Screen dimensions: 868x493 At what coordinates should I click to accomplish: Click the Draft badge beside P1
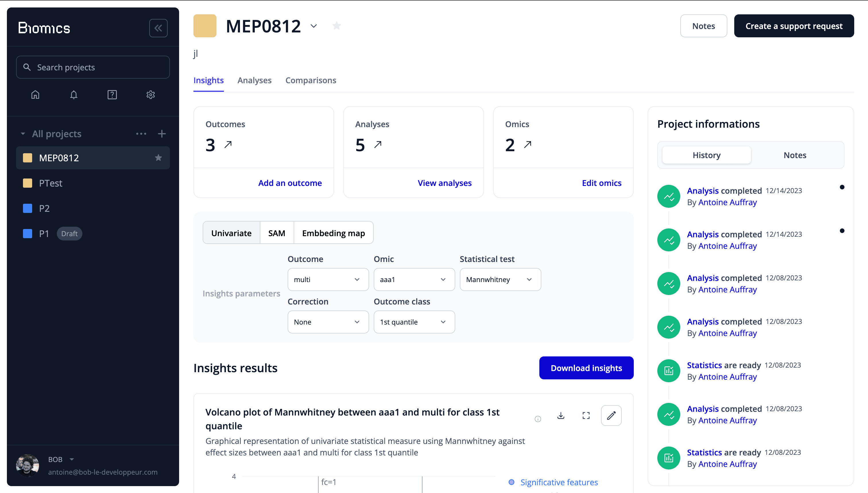tap(69, 234)
